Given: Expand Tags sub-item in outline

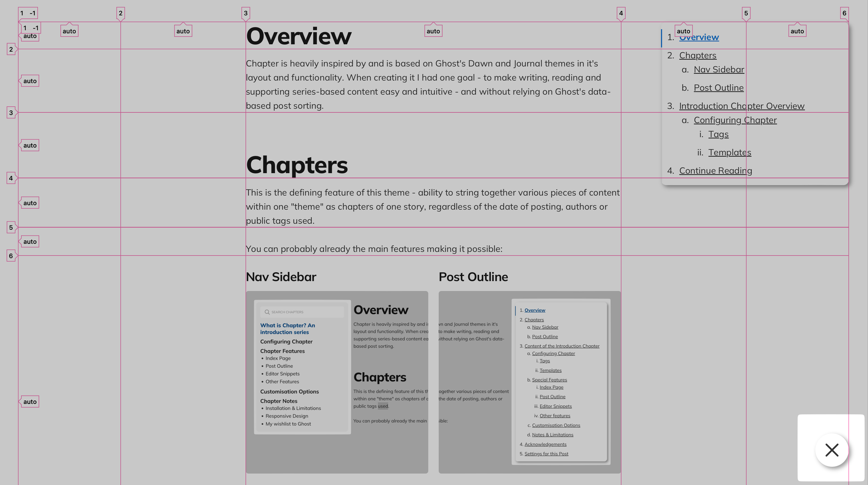Looking at the screenshot, I should coord(718,134).
